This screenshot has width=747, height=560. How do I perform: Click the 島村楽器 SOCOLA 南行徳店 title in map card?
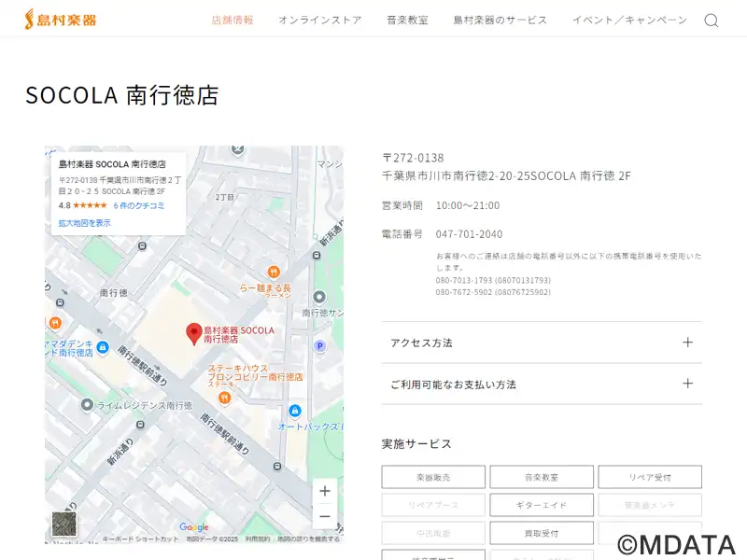pyautogui.click(x=112, y=164)
